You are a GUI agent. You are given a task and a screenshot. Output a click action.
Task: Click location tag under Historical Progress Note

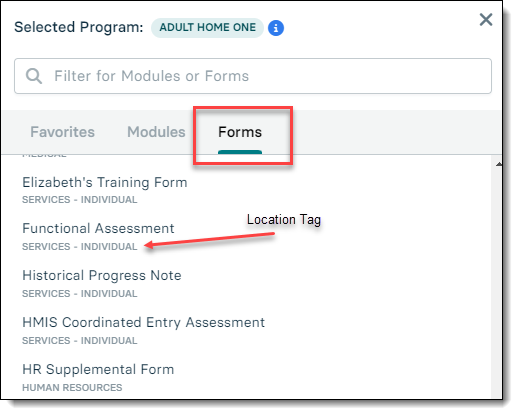tap(80, 294)
